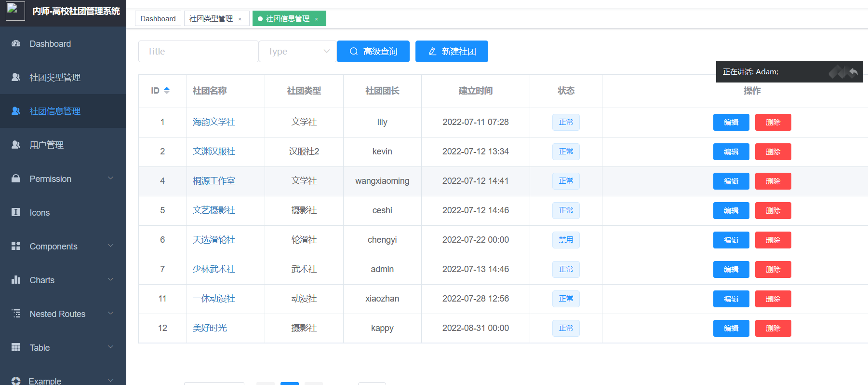
Task: Close the 社团信息管理 tab
Action: click(317, 19)
